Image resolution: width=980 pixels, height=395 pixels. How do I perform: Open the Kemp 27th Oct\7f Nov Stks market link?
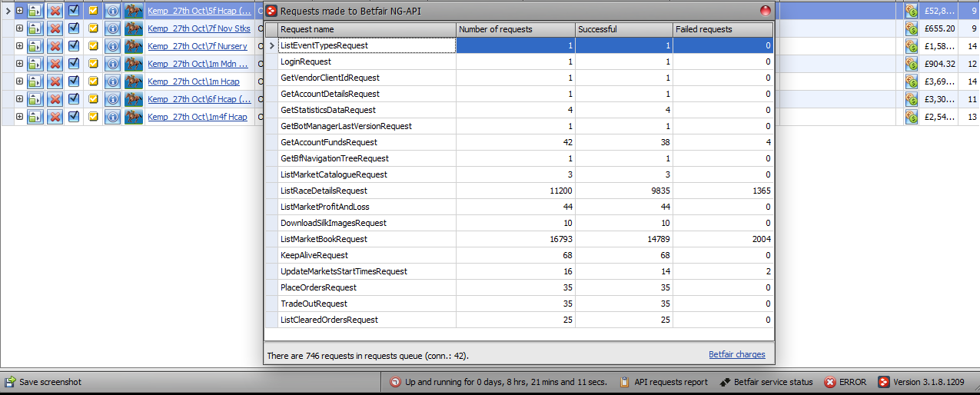point(199,28)
